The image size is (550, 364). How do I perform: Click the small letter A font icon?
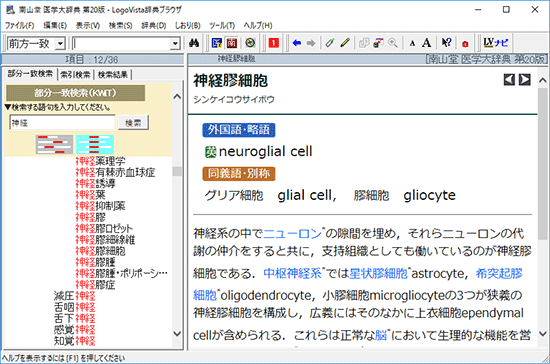coord(412,43)
